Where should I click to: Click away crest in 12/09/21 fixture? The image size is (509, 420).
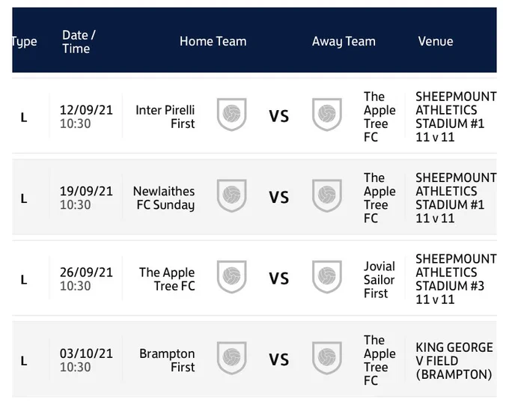pos(326,115)
